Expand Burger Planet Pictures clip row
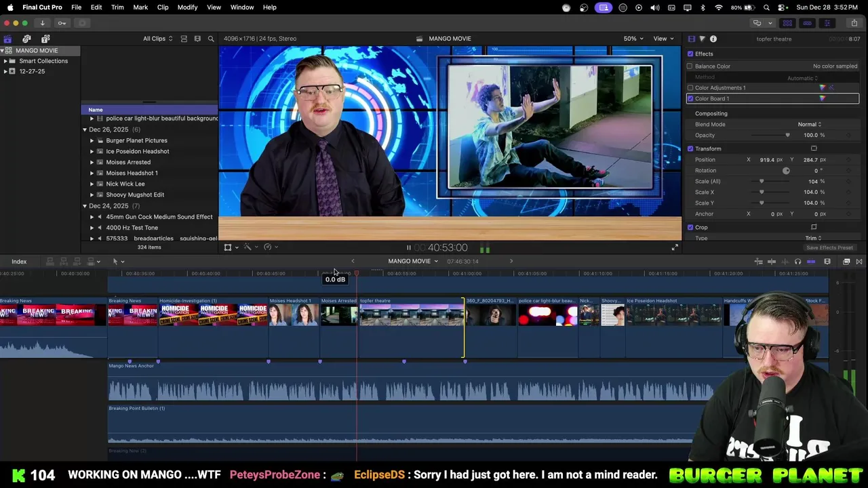The height and width of the screenshot is (488, 868). [x=92, y=141]
